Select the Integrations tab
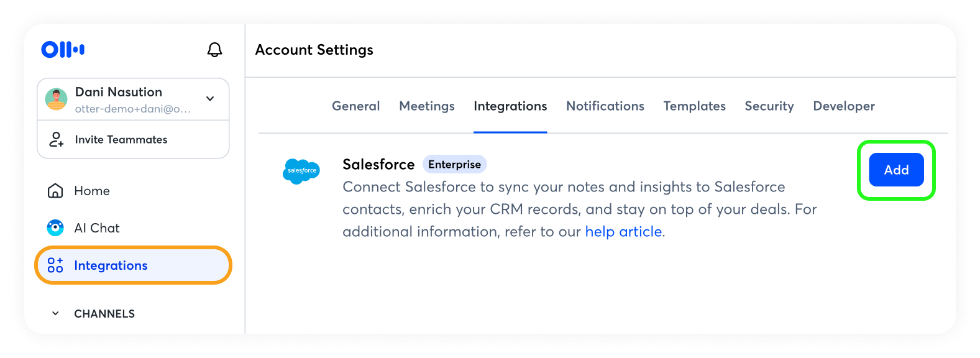This screenshot has height=358, width=980. 510,106
